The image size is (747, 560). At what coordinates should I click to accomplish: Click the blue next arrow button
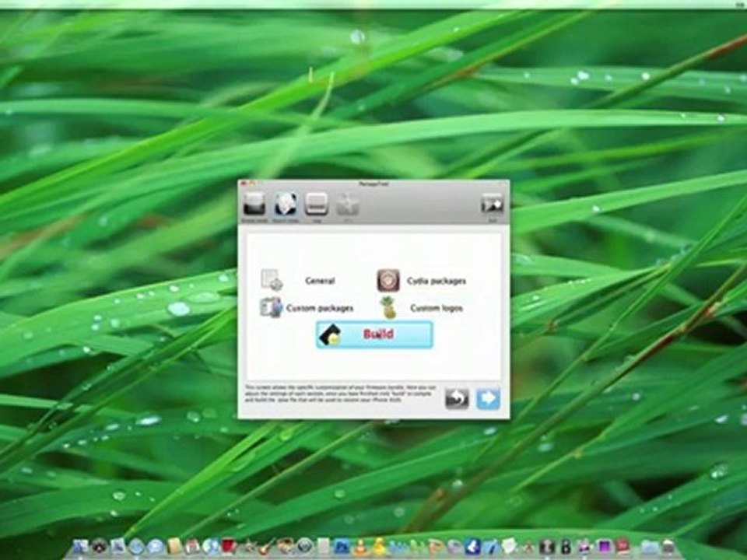pos(489,398)
